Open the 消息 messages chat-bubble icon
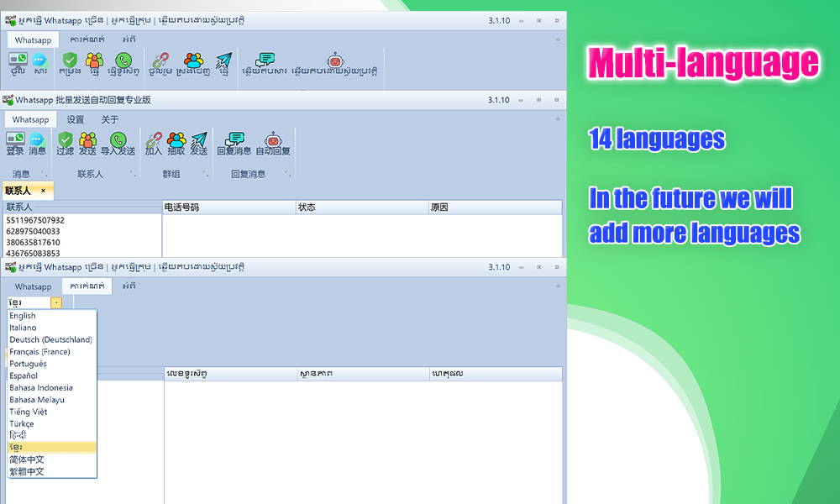 click(x=37, y=141)
